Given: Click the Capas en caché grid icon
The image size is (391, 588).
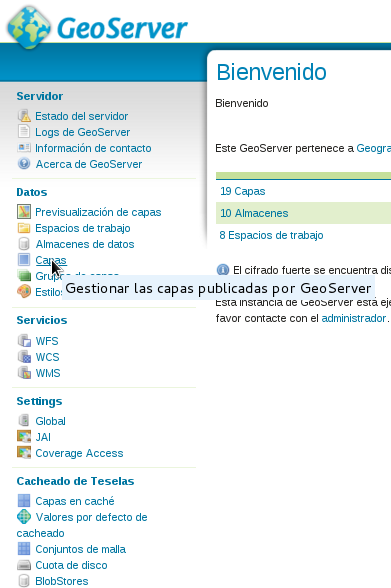Looking at the screenshot, I should tap(24, 501).
